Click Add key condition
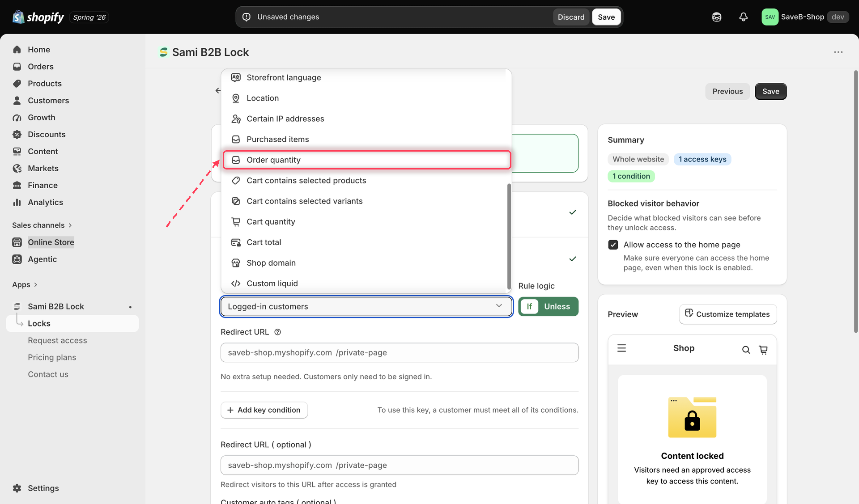This screenshot has width=859, height=504. (x=264, y=410)
